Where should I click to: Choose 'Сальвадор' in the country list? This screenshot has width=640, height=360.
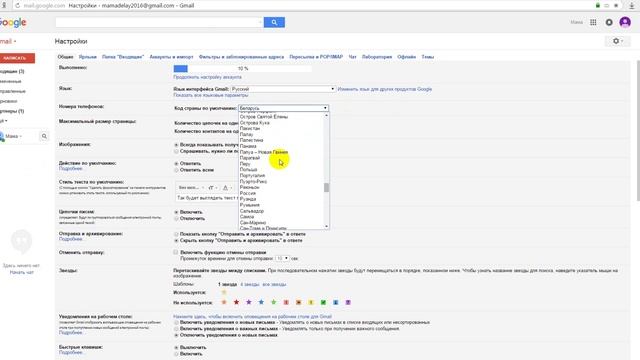tap(252, 211)
